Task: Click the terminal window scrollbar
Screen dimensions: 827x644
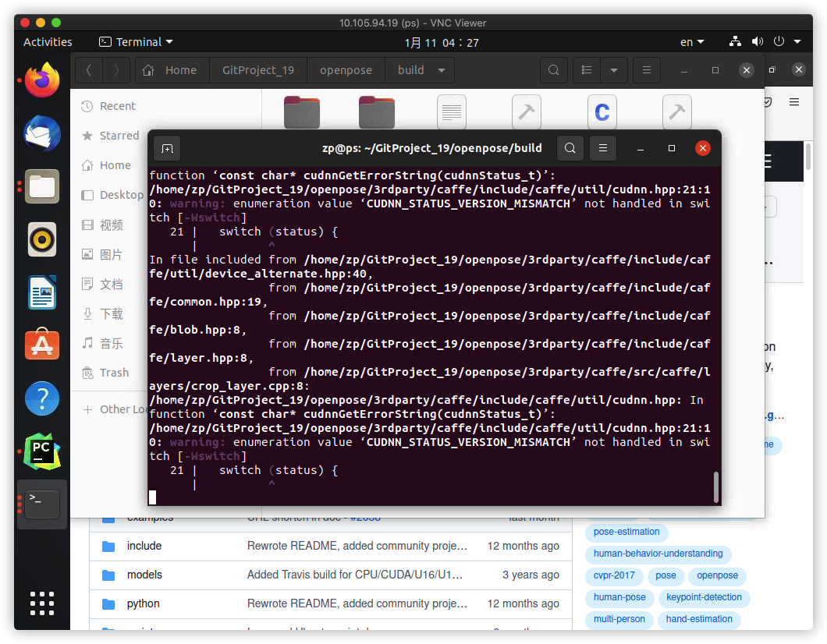Action: click(715, 487)
